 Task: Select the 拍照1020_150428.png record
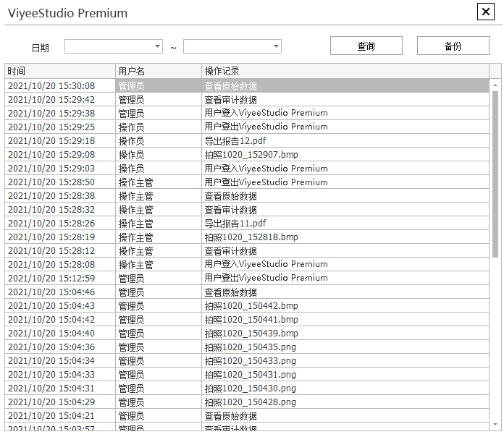[x=250, y=402]
